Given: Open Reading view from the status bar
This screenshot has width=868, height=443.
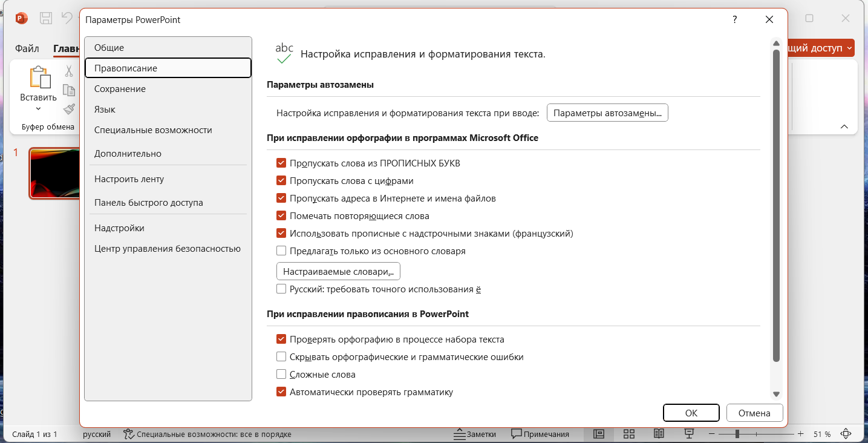Looking at the screenshot, I should 659,434.
